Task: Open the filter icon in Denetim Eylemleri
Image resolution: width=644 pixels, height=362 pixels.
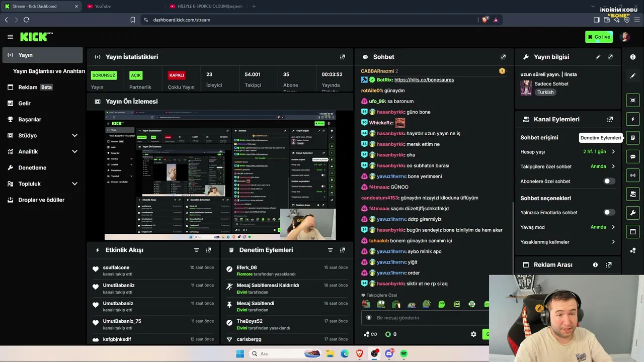Action: point(331,250)
